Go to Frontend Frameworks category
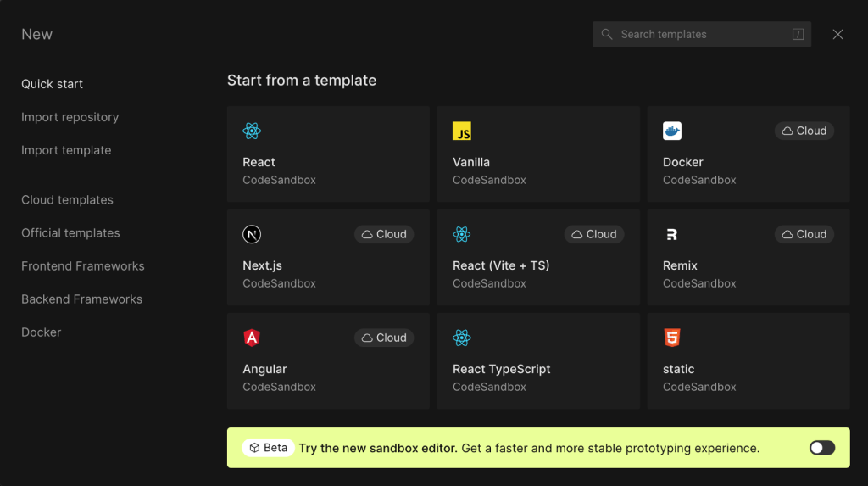Screen dimensions: 868x486 [82, 266]
